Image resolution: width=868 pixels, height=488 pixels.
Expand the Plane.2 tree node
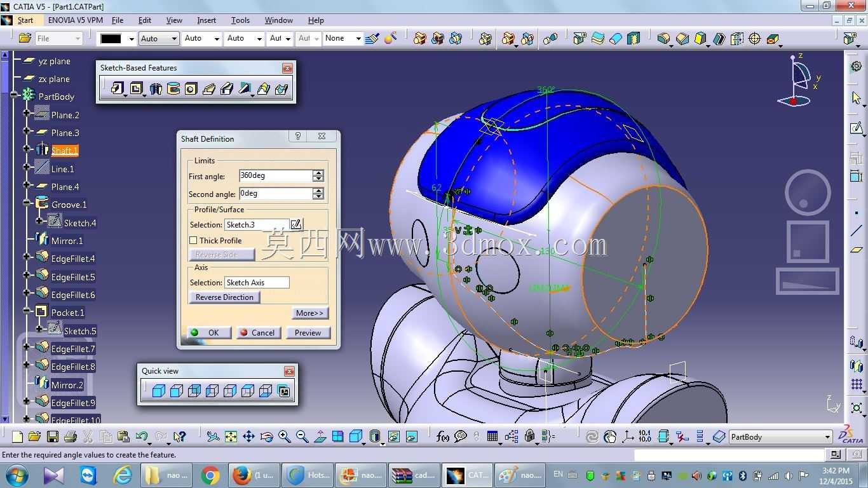(x=27, y=112)
